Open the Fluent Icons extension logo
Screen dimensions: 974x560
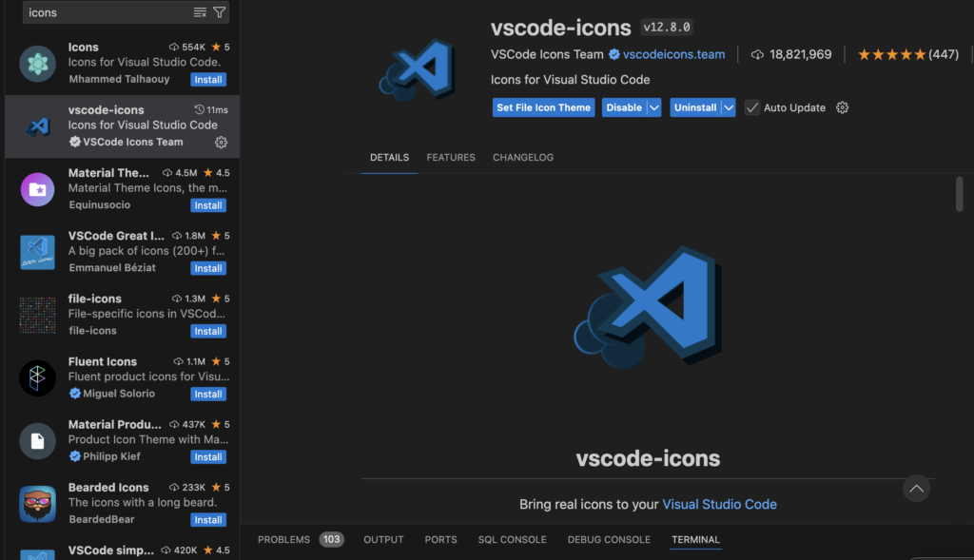(x=38, y=377)
